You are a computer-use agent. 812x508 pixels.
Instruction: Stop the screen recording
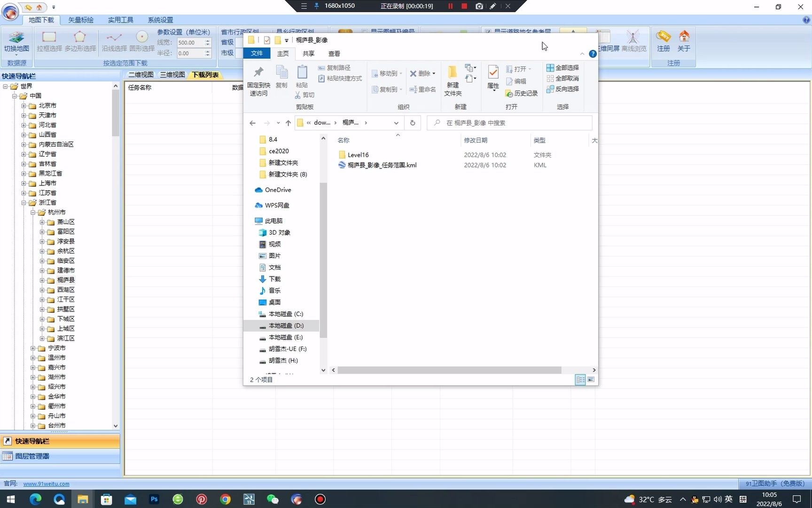(x=464, y=6)
